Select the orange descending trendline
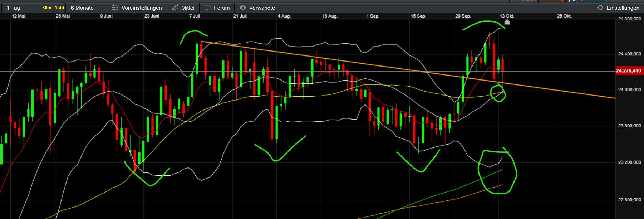Viewport: 644px width, 219px height. [322, 59]
